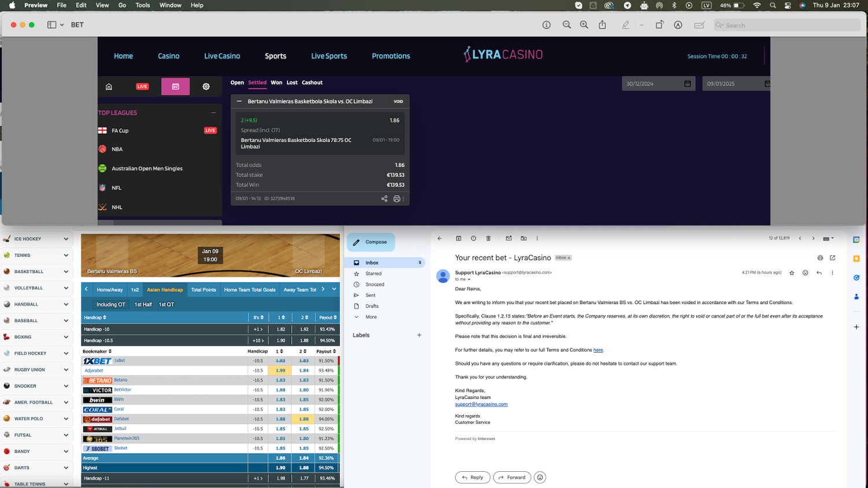The height and width of the screenshot is (488, 868).
Task: Delete the email with the trash icon
Action: click(488, 238)
